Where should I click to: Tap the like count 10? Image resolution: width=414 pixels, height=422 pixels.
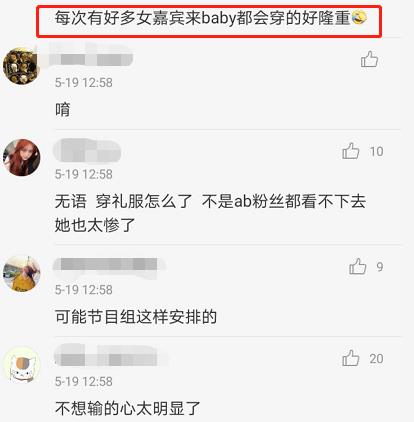click(377, 152)
